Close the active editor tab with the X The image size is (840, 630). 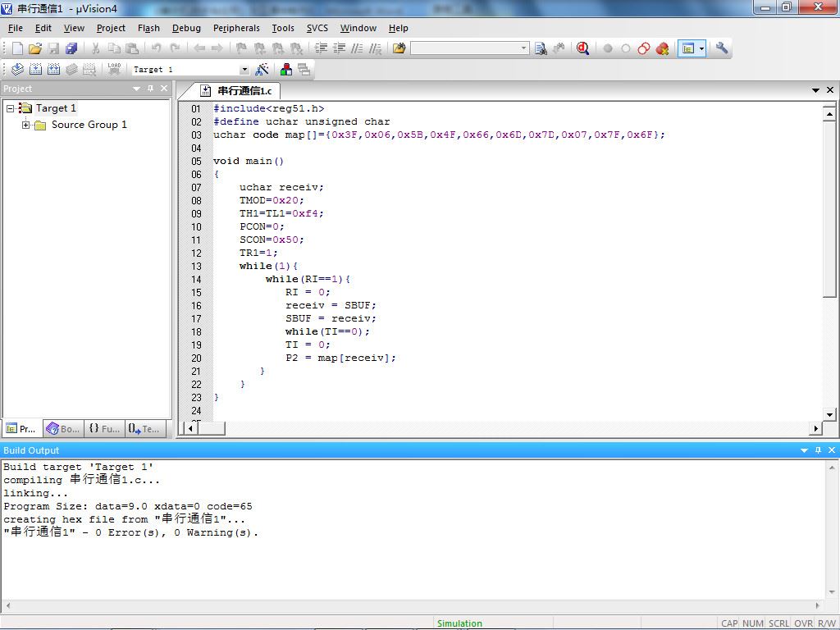pos(830,90)
